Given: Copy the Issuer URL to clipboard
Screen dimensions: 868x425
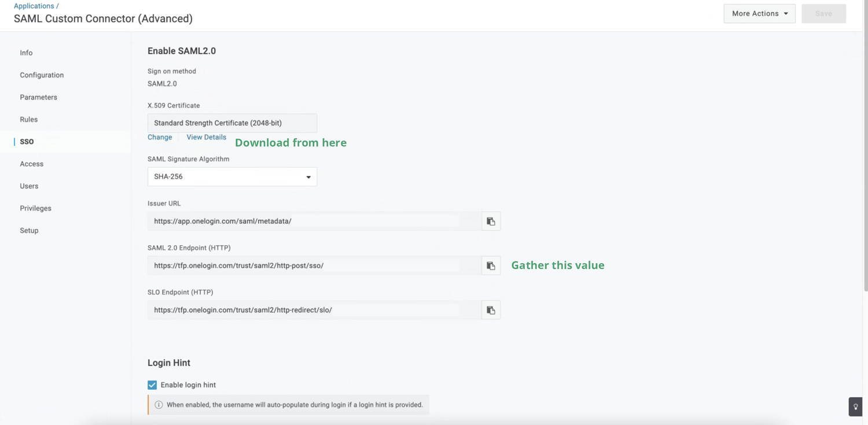Looking at the screenshot, I should click(491, 221).
